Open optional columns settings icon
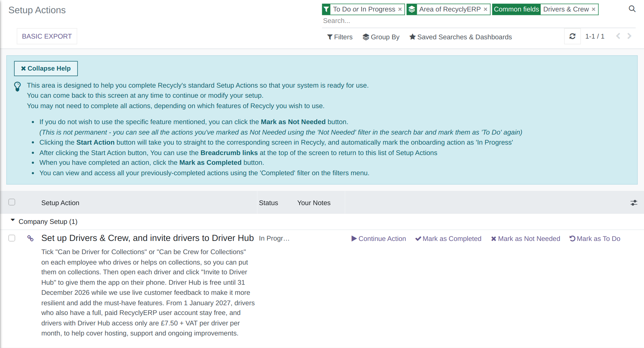 [634, 203]
